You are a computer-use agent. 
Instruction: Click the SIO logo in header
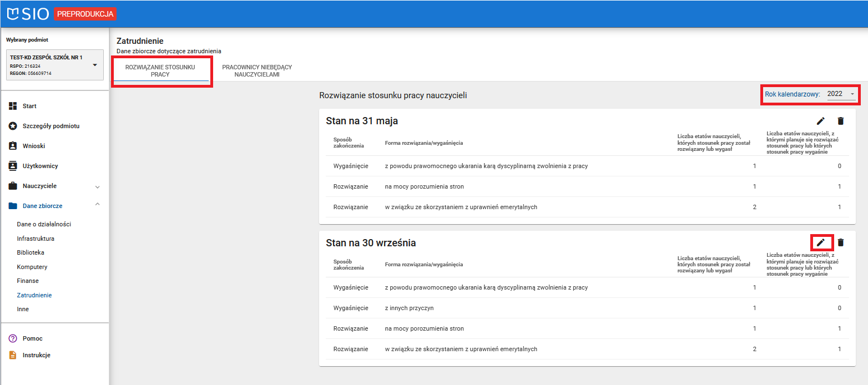28,14
